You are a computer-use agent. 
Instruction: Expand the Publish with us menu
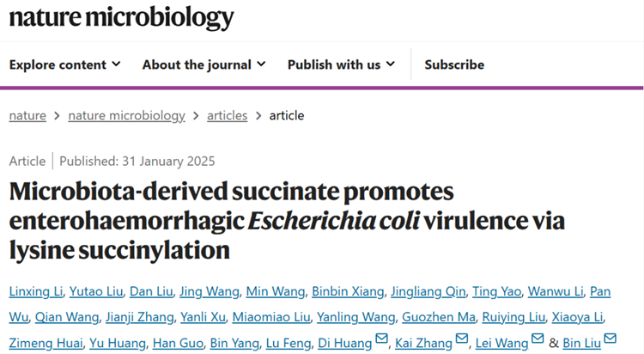click(x=341, y=64)
